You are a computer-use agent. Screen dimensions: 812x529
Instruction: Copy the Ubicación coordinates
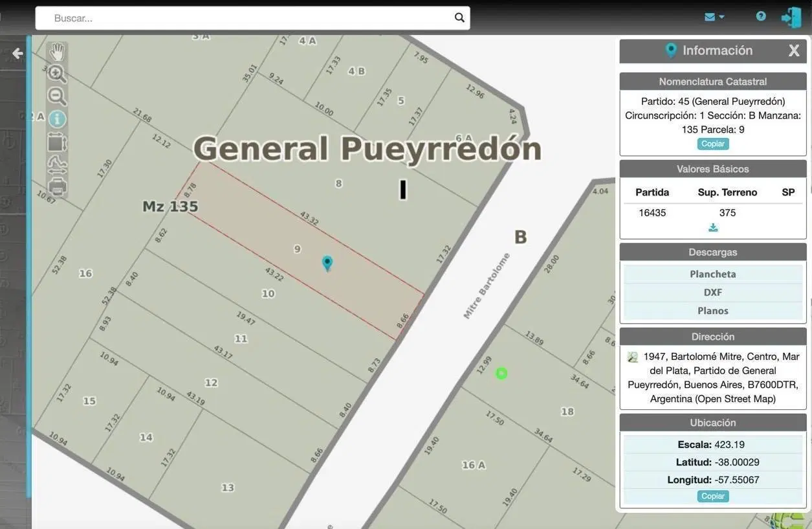pos(713,496)
